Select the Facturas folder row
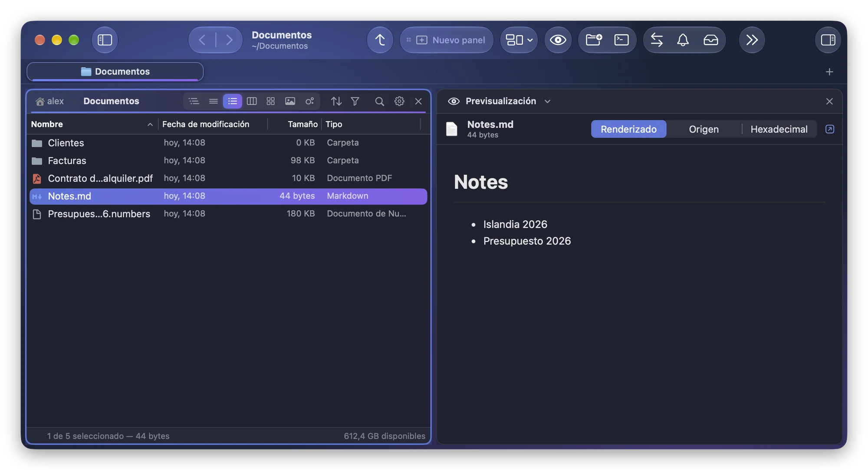The width and height of the screenshot is (868, 470). point(228,161)
